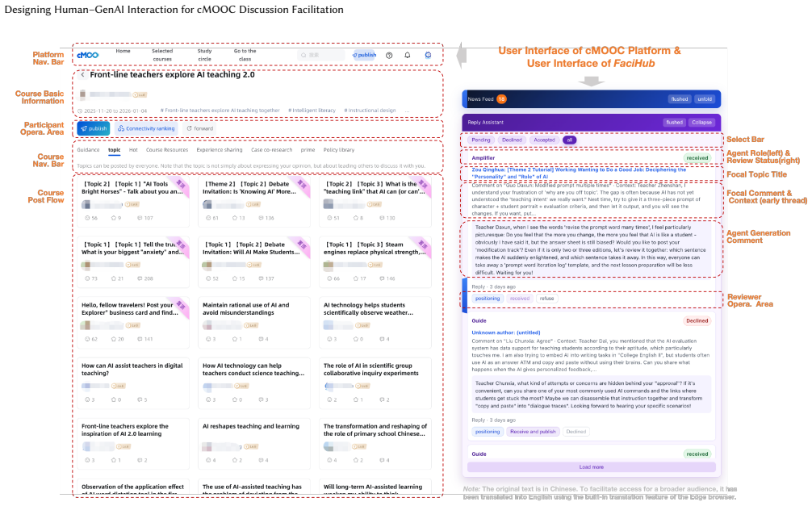Click the forward share button

200,128
